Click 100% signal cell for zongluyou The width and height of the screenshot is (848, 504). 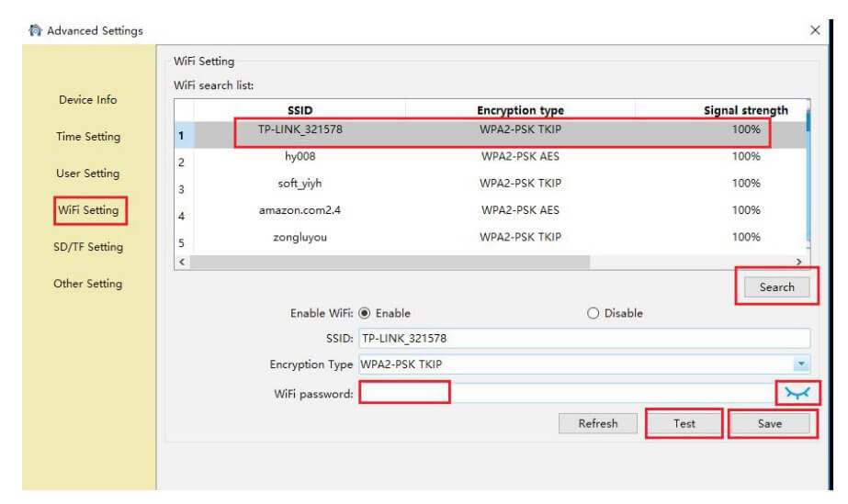pos(746,237)
